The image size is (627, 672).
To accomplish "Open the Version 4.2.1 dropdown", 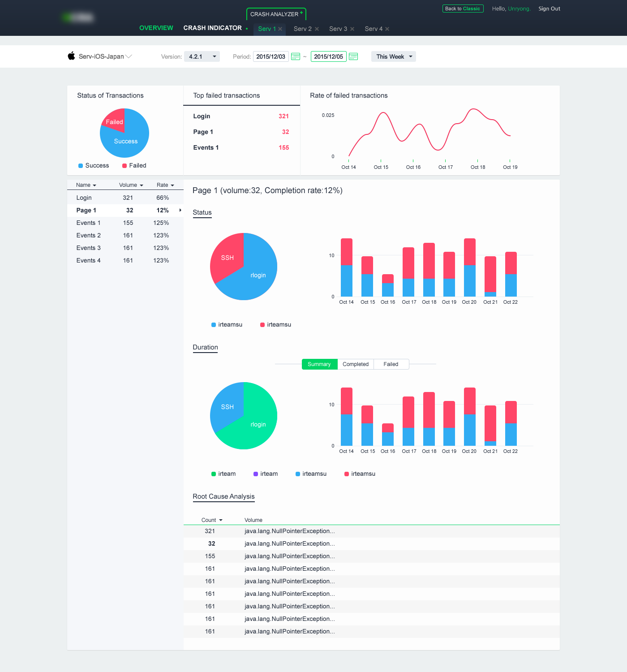I will (x=202, y=56).
